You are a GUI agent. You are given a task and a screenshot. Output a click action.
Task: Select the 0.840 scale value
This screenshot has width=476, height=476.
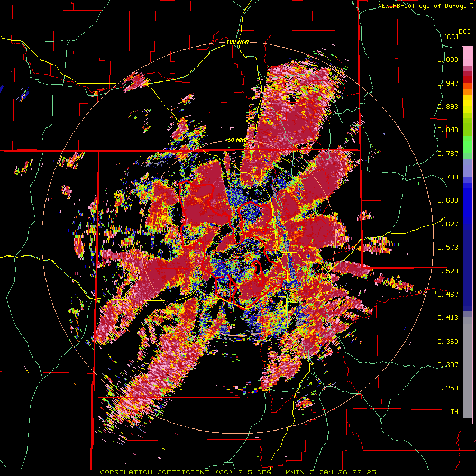coord(448,130)
